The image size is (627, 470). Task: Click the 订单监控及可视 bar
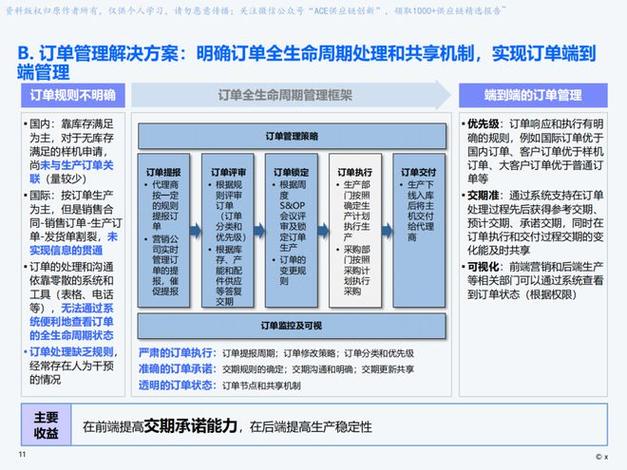click(x=292, y=326)
